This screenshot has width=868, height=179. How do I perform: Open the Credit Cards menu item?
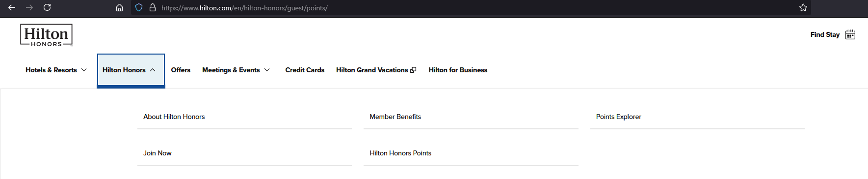pos(305,70)
